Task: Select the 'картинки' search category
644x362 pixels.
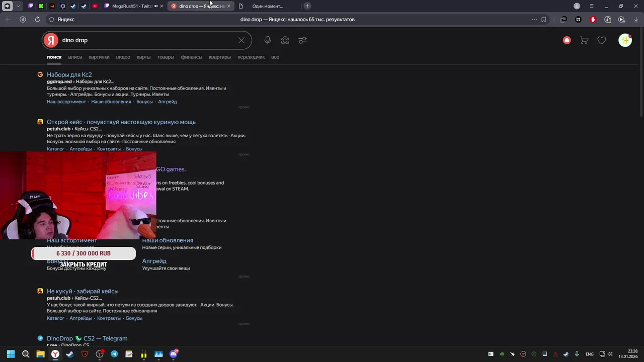Action: 99,57
